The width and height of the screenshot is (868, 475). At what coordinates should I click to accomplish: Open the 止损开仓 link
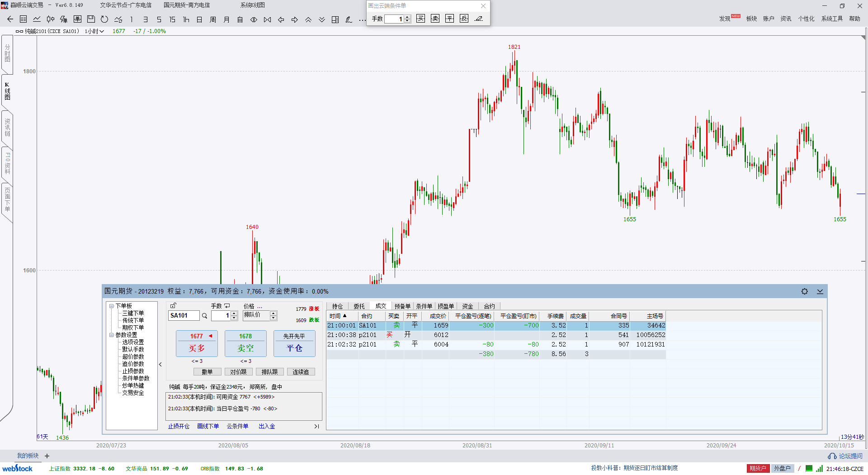[179, 426]
